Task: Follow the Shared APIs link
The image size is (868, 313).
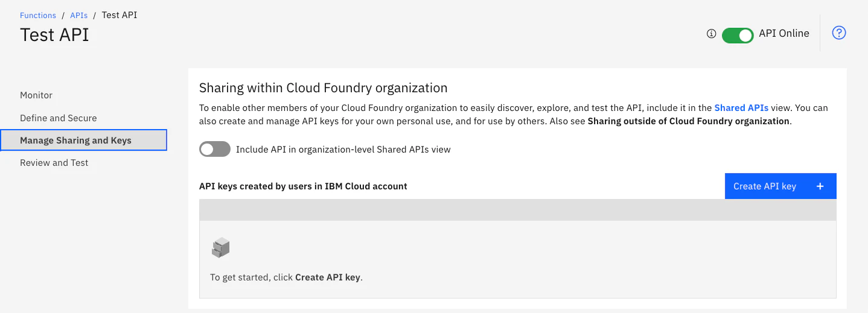Action: [741, 108]
